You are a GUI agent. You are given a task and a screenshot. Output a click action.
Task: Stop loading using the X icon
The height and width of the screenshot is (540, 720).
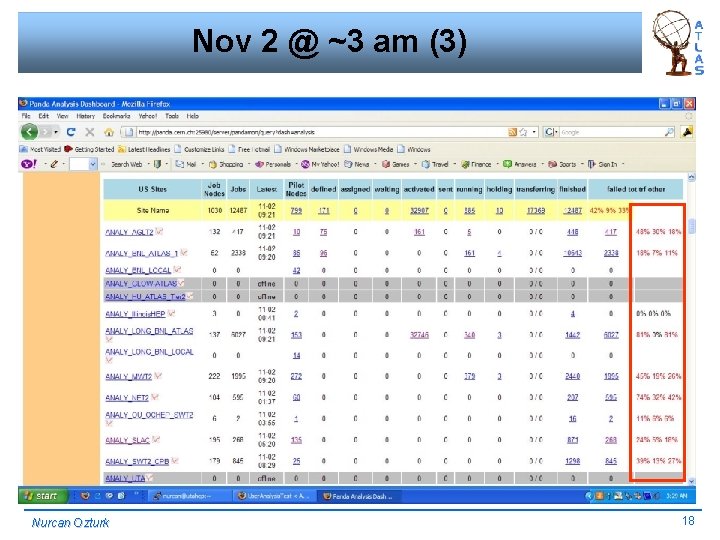(x=90, y=132)
